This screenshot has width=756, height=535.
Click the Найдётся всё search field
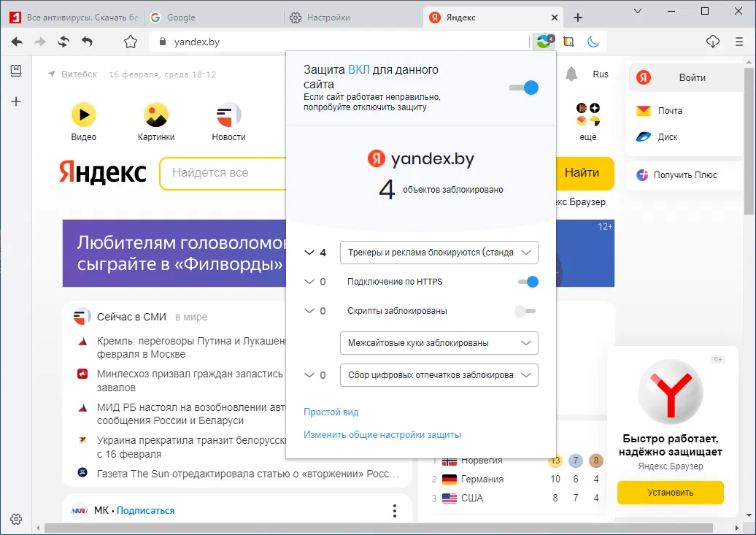click(223, 173)
